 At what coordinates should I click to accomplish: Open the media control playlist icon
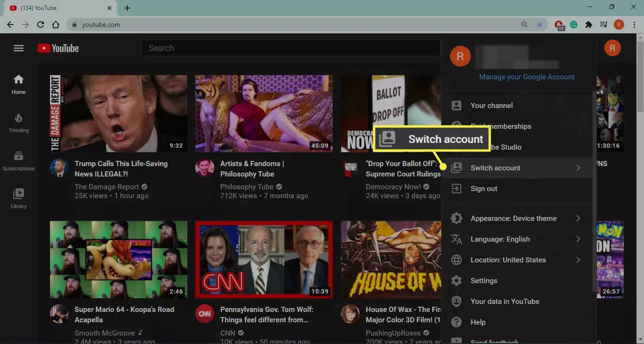(603, 25)
